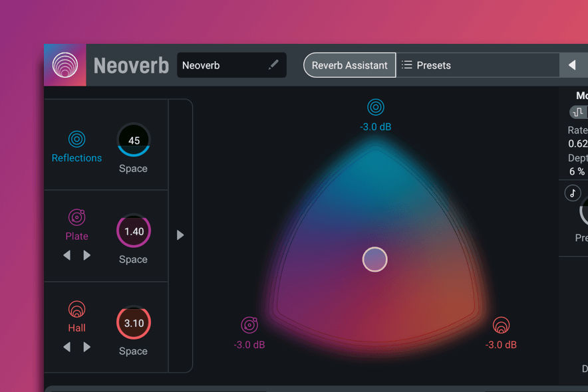Toggle the tempo sync note icon

tap(573, 193)
